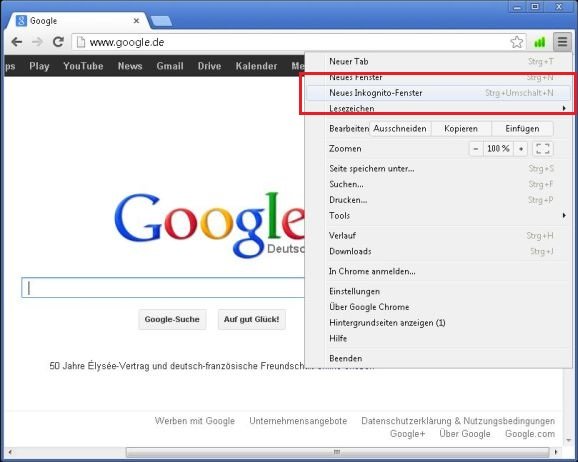Click Ausschneiden in the Bearbeiten row
The width and height of the screenshot is (578, 462).
pyautogui.click(x=400, y=129)
